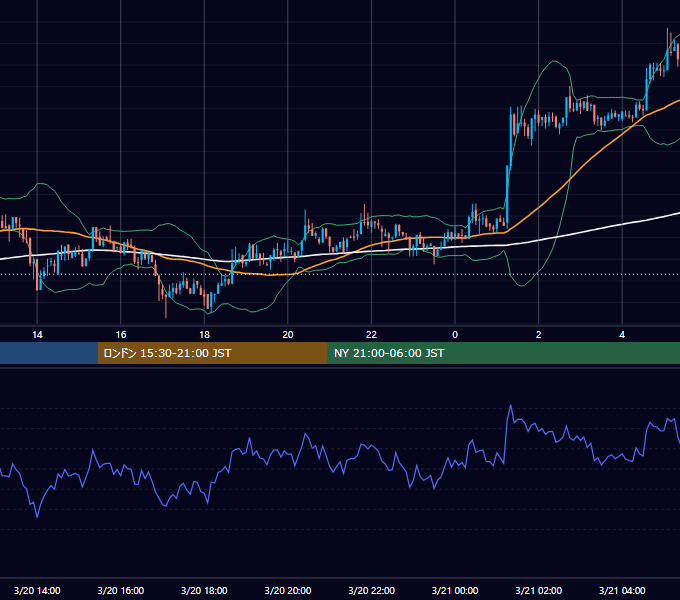Click the 3/21 00:00 label on the indicator axis
This screenshot has height=600, width=680.
point(455,590)
